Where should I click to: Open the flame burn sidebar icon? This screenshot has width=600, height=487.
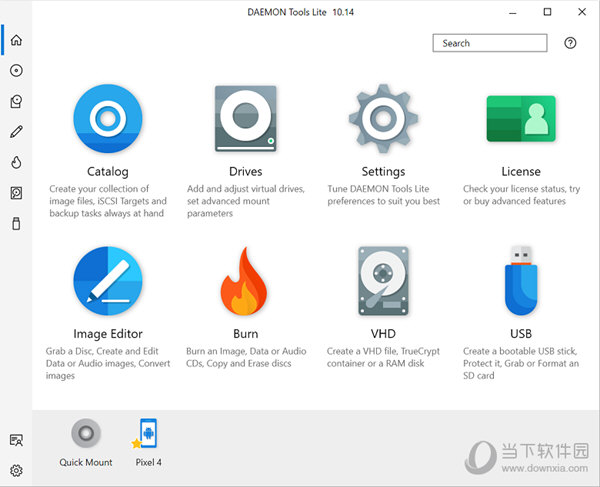16,162
